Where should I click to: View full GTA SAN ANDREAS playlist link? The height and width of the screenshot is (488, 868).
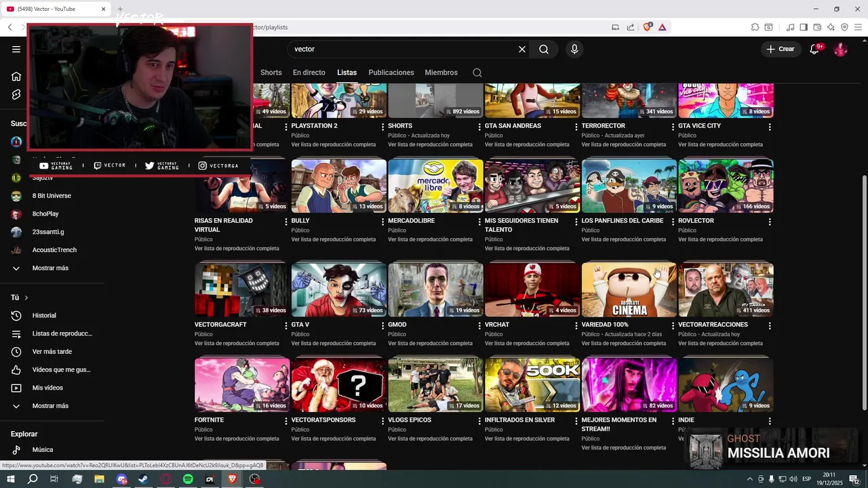click(x=527, y=144)
